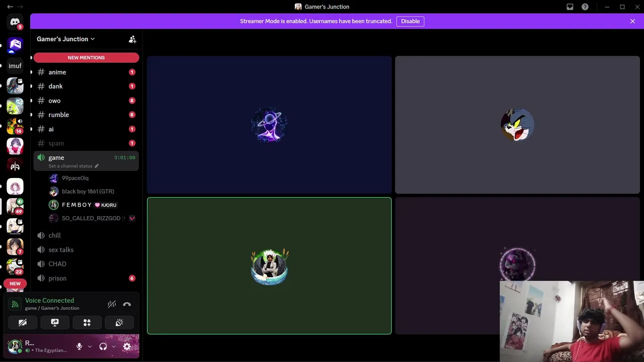Open the owo text channel
This screenshot has width=644, height=362.
[x=86, y=101]
